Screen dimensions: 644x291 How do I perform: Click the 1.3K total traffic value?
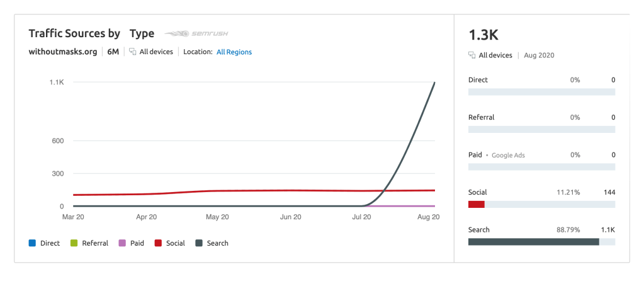point(484,35)
